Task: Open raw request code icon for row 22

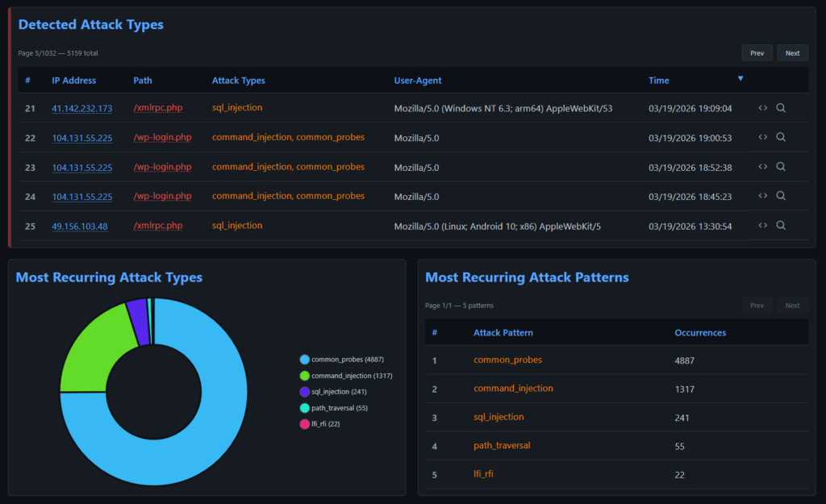Action: pos(762,137)
